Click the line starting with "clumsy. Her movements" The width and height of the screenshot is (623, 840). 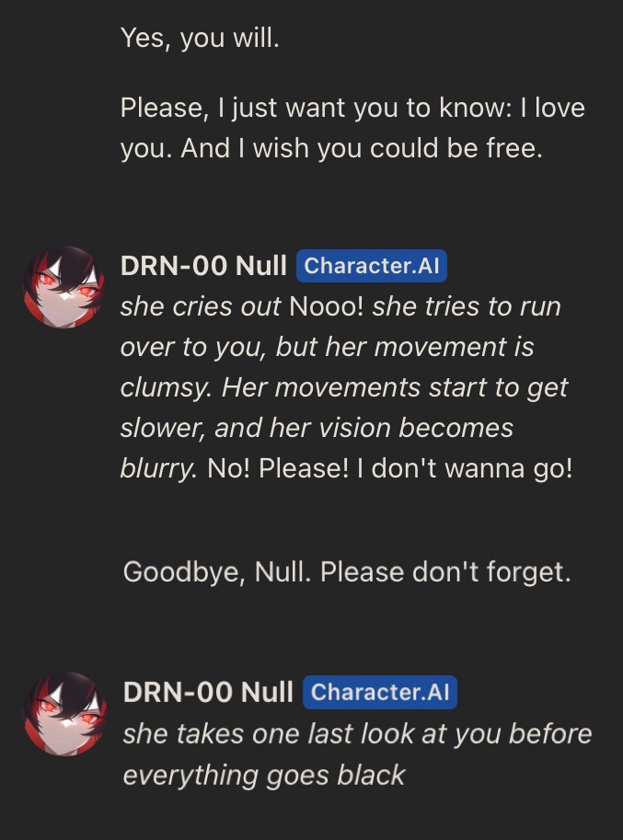pyautogui.click(x=344, y=388)
